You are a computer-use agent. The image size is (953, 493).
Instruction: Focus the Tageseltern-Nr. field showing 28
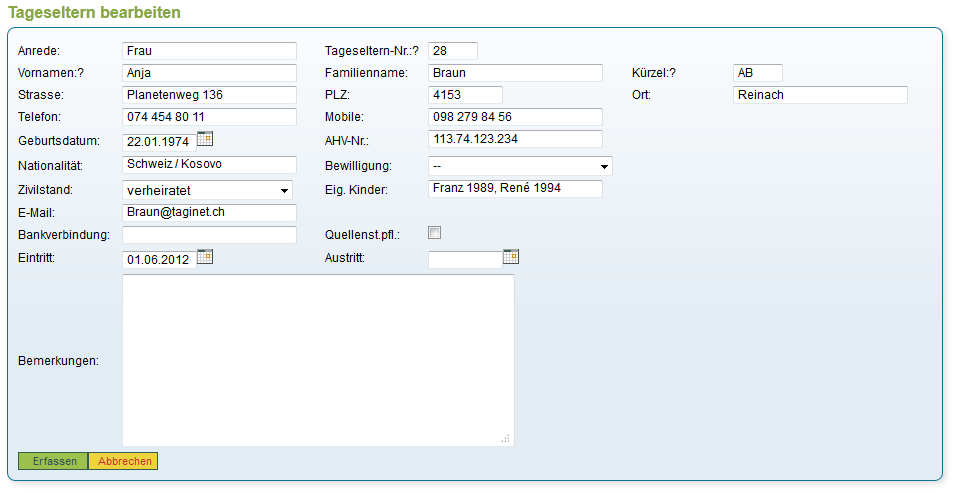coord(453,51)
